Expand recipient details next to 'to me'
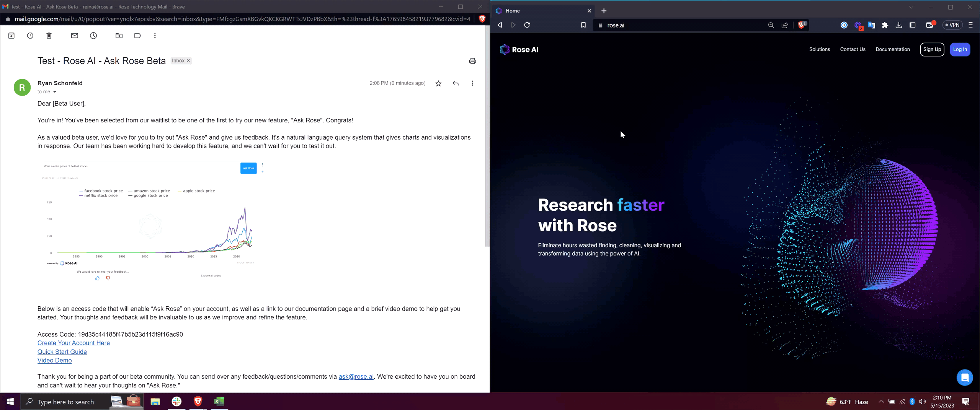The image size is (980, 410). click(55, 92)
